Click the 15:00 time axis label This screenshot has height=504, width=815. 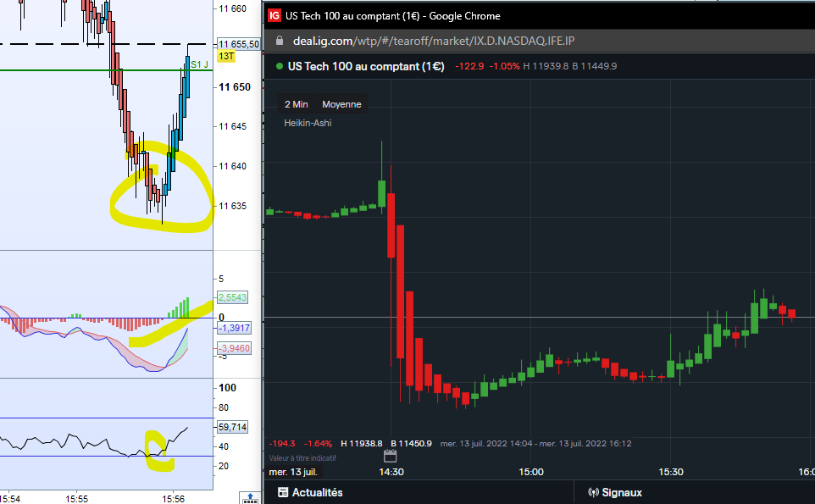pos(530,472)
